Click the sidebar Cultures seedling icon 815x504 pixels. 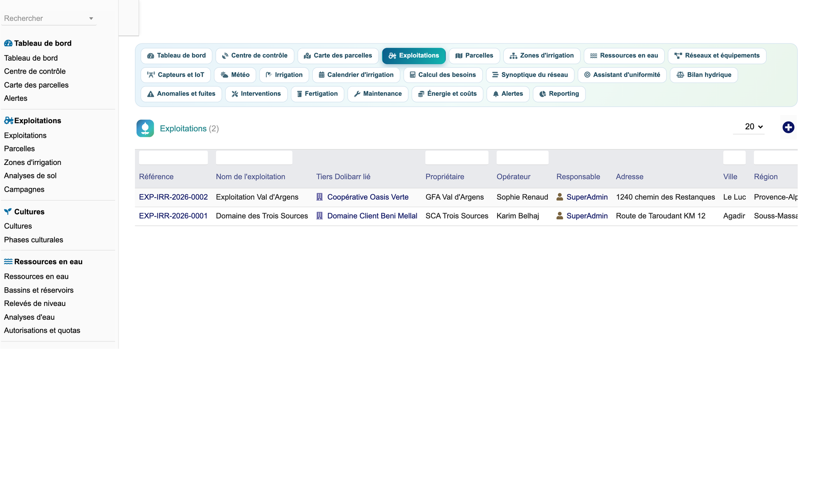point(8,212)
